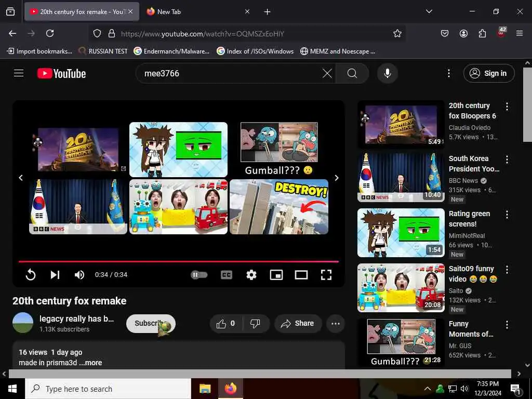Dislike the video with thumbs down

[256, 323]
